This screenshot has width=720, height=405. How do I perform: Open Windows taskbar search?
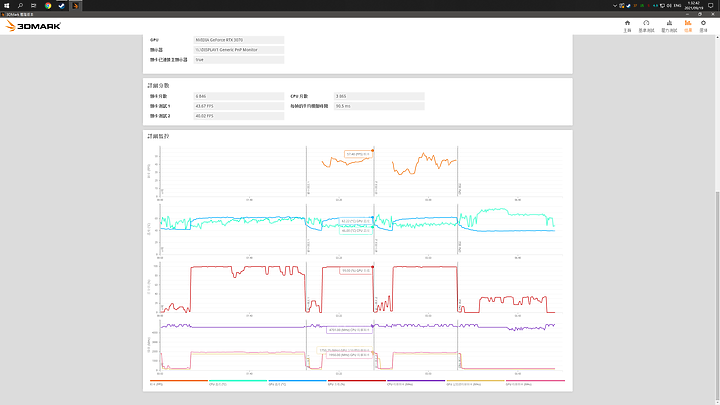(x=20, y=6)
